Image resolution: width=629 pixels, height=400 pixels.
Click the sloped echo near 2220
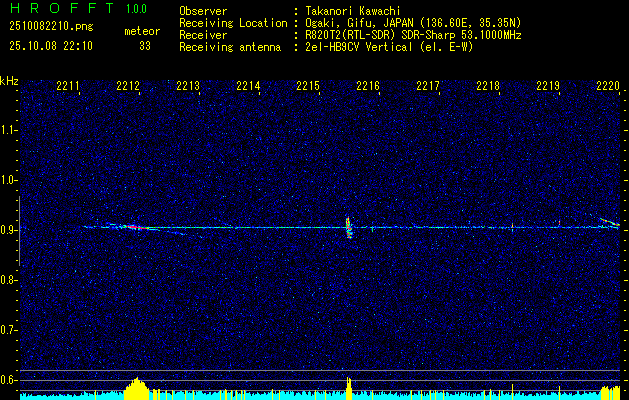point(609,221)
